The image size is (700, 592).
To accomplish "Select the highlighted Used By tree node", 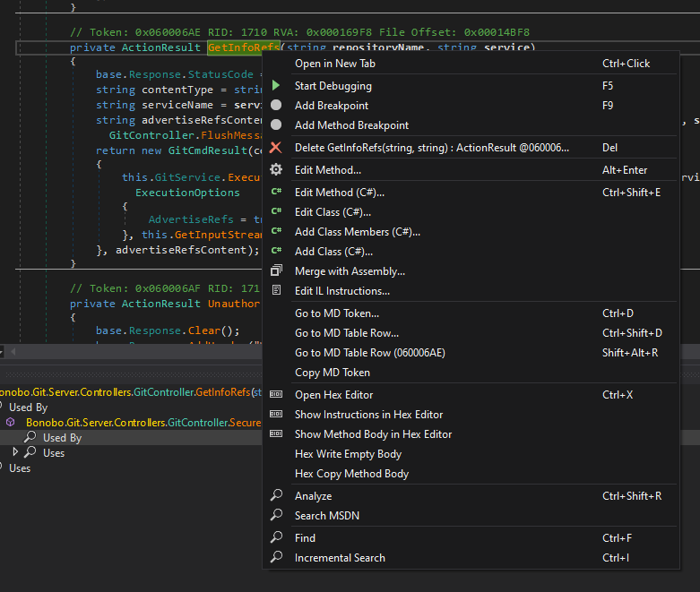I will pyautogui.click(x=62, y=438).
